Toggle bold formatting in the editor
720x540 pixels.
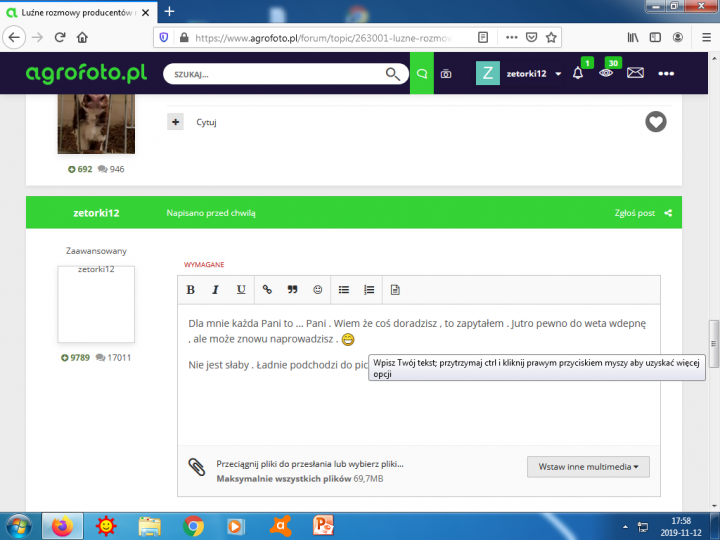191,290
